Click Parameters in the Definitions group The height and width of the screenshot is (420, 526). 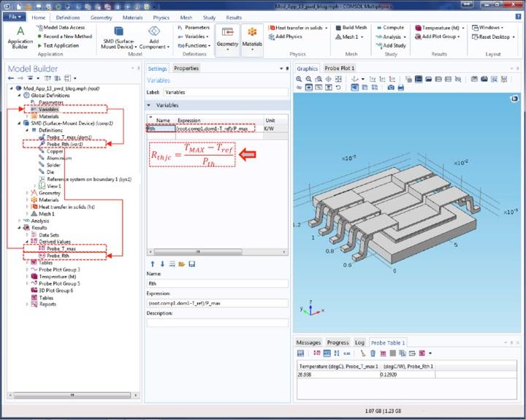click(x=194, y=28)
